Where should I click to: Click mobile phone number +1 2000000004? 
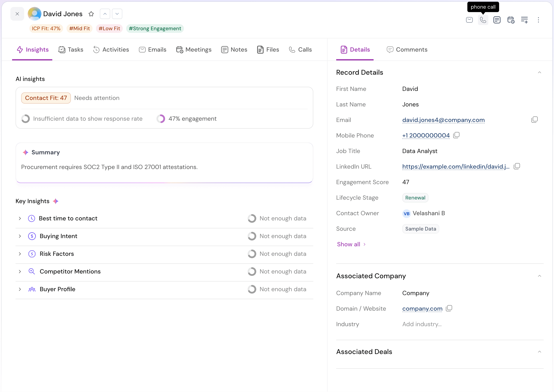click(x=426, y=135)
